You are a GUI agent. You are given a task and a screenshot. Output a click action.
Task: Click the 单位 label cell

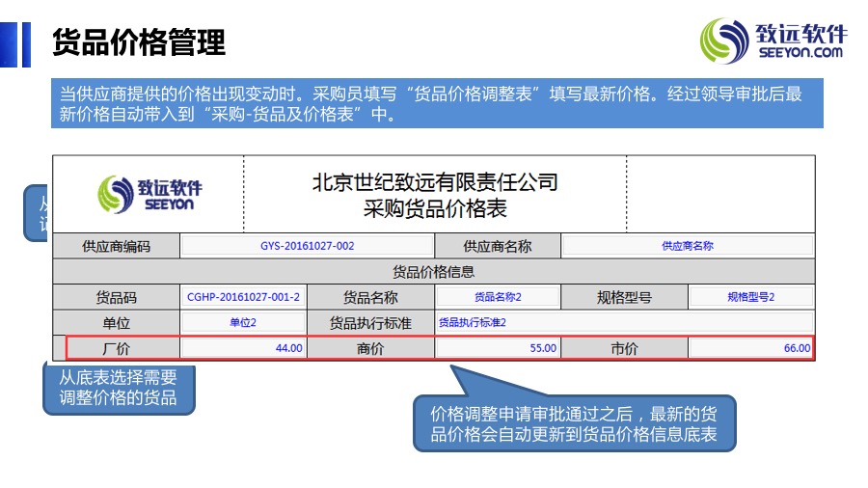117,322
